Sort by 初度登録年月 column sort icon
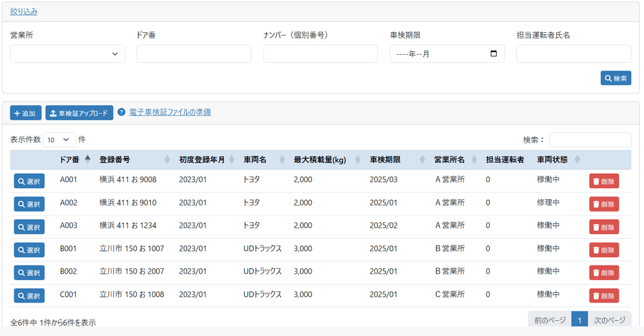Image resolution: width=644 pixels, height=336 pixels. tap(232, 160)
